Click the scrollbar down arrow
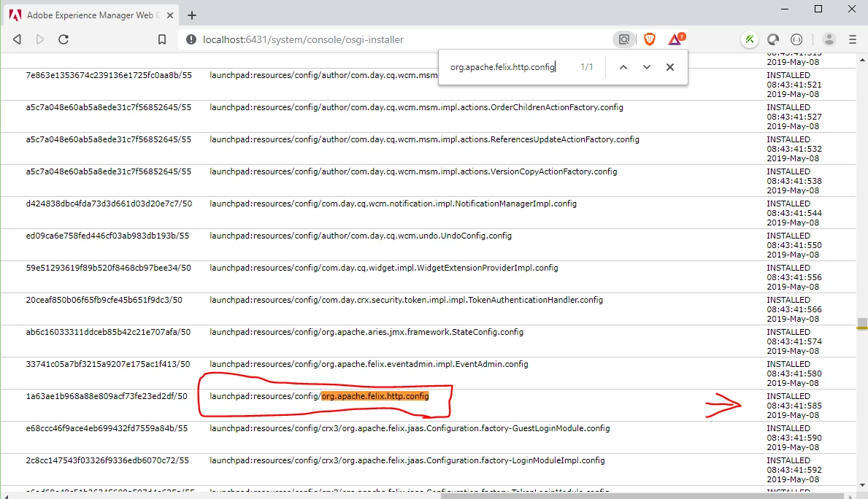The image size is (868, 499). coord(862,486)
